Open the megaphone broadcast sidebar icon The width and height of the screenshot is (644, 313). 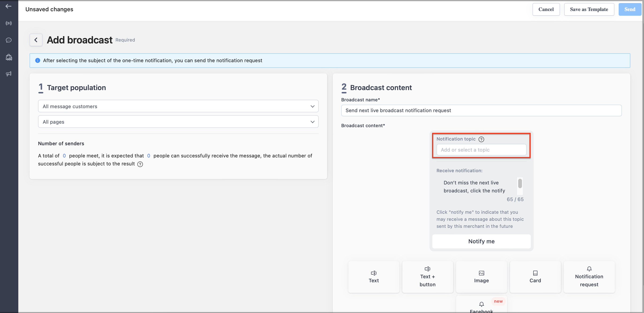coord(9,74)
